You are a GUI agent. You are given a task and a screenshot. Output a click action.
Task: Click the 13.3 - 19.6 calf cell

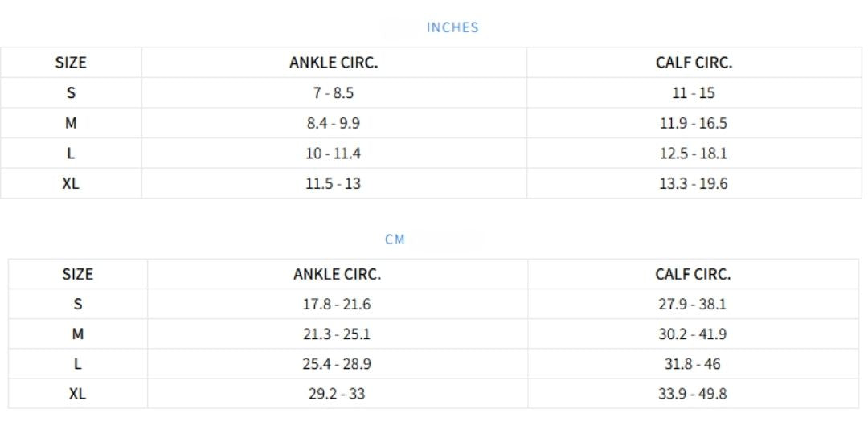point(694,183)
